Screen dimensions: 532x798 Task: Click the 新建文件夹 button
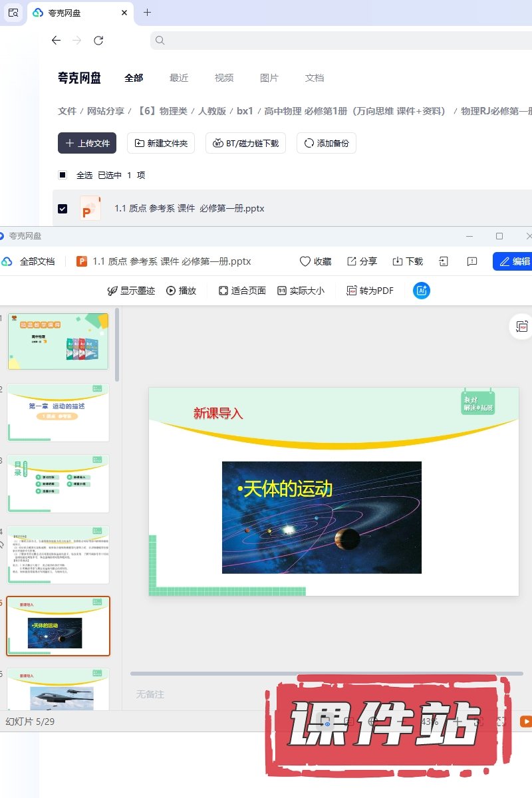pos(161,143)
